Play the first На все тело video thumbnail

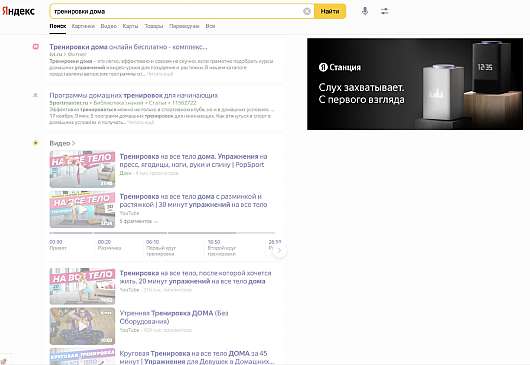coord(82,169)
